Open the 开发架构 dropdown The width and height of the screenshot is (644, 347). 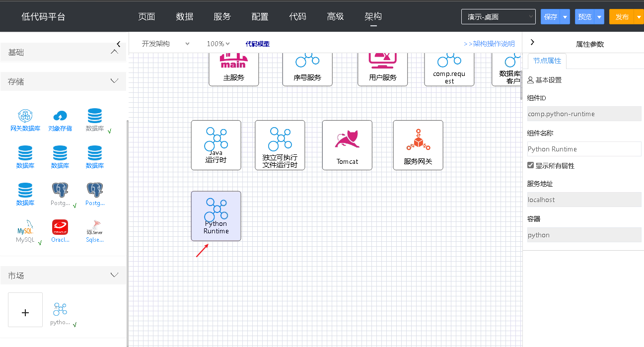[165, 44]
